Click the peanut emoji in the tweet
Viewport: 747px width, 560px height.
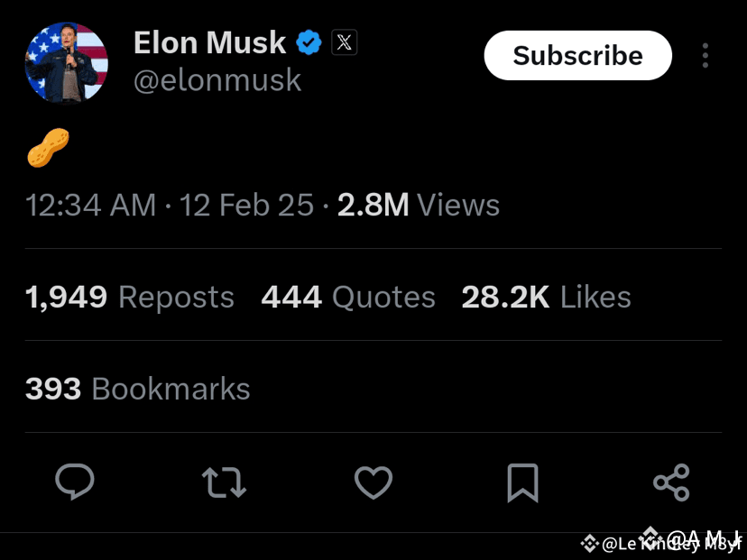point(47,147)
